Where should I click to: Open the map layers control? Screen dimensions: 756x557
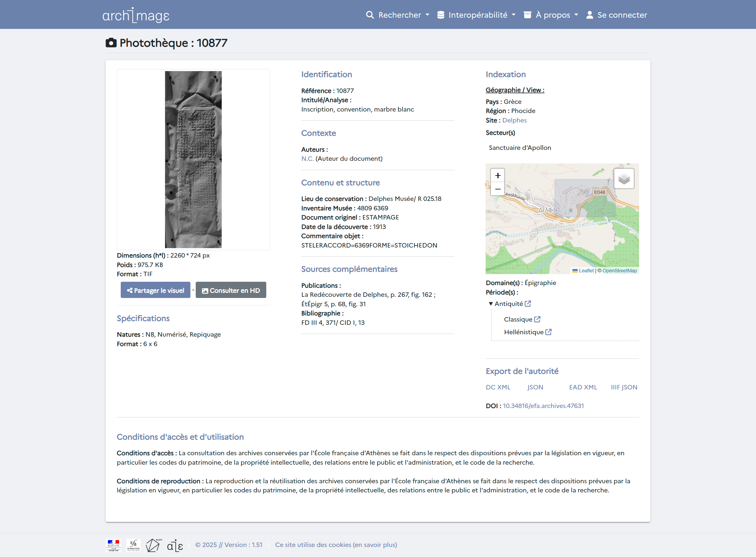(623, 179)
